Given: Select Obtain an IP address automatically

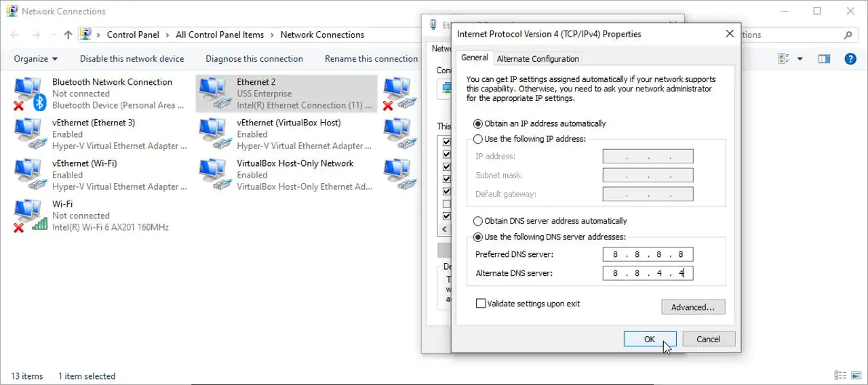Looking at the screenshot, I should tap(478, 123).
